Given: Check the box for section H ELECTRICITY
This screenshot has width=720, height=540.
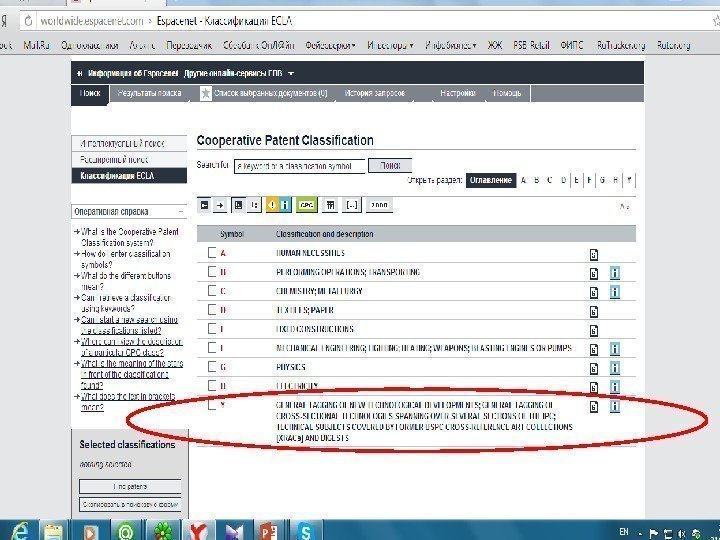Looking at the screenshot, I should tap(212, 385).
